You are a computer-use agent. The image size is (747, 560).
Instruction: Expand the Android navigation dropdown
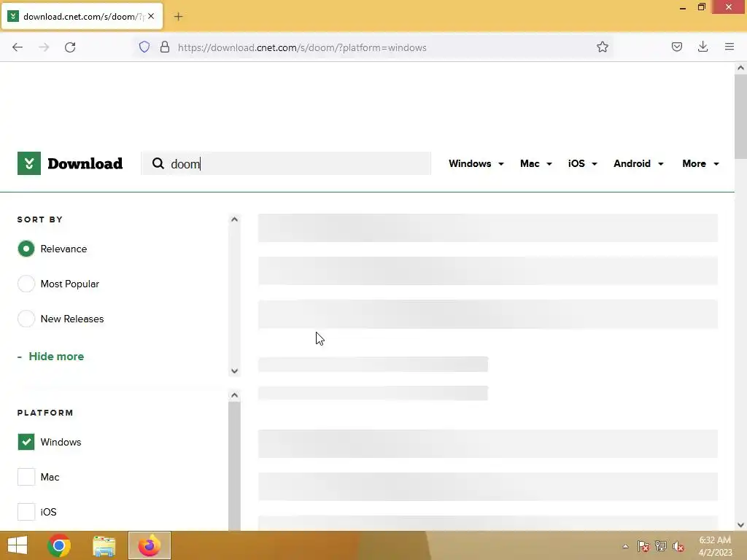click(x=638, y=163)
